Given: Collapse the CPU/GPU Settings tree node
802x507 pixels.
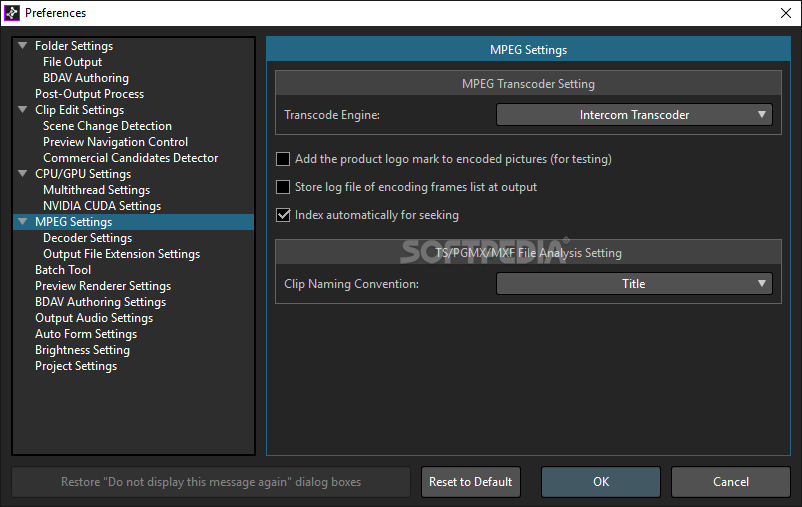Looking at the screenshot, I should 23,173.
